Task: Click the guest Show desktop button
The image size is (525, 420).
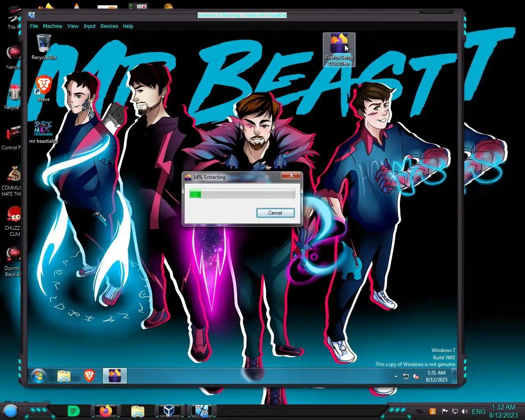Action: click(454, 376)
